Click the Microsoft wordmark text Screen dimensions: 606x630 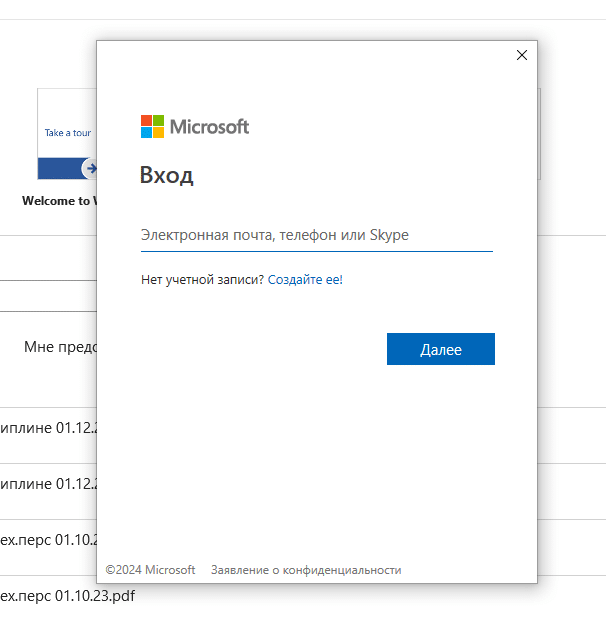[209, 127]
